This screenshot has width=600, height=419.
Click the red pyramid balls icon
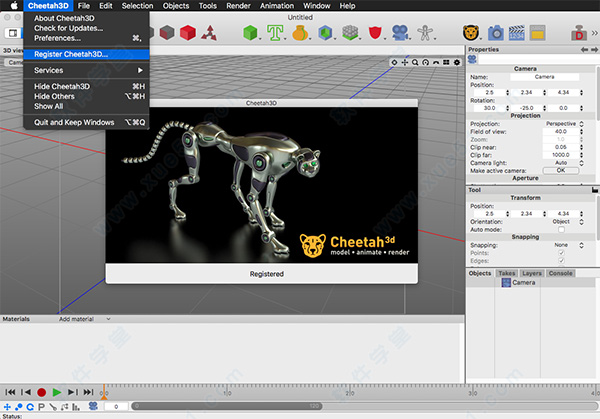[x=209, y=33]
